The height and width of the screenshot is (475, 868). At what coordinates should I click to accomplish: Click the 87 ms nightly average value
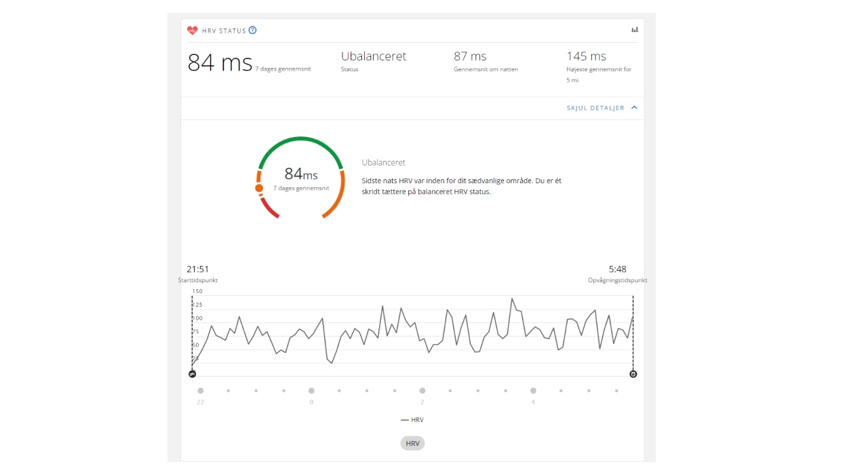tap(470, 56)
